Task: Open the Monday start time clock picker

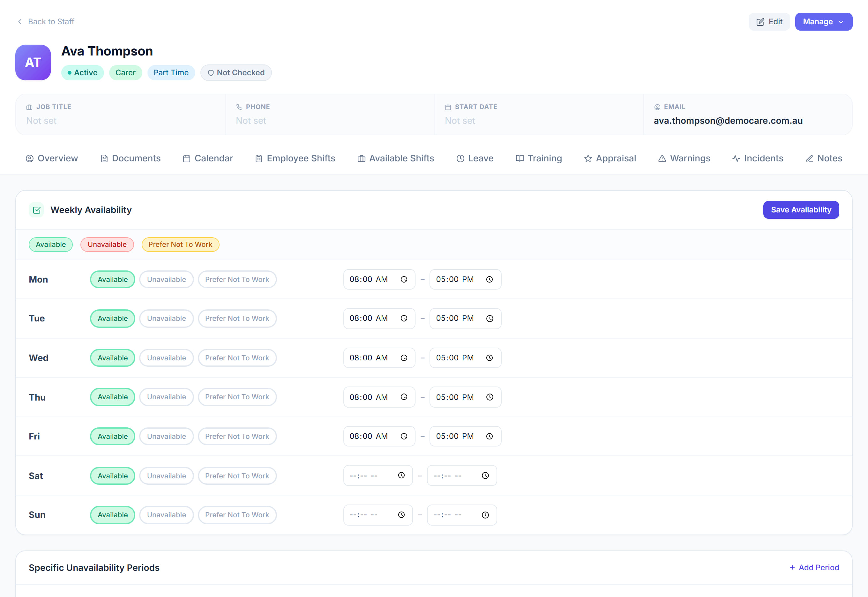Action: click(x=404, y=279)
